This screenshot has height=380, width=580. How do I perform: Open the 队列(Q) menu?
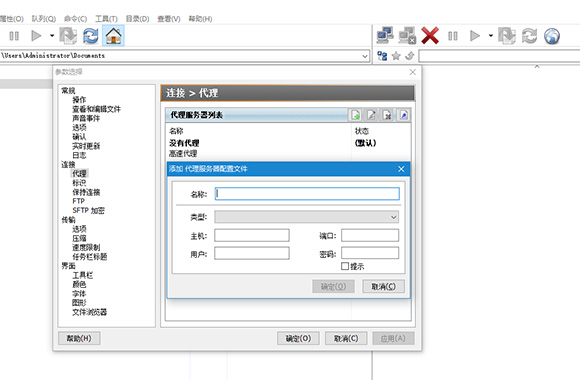pyautogui.click(x=44, y=19)
